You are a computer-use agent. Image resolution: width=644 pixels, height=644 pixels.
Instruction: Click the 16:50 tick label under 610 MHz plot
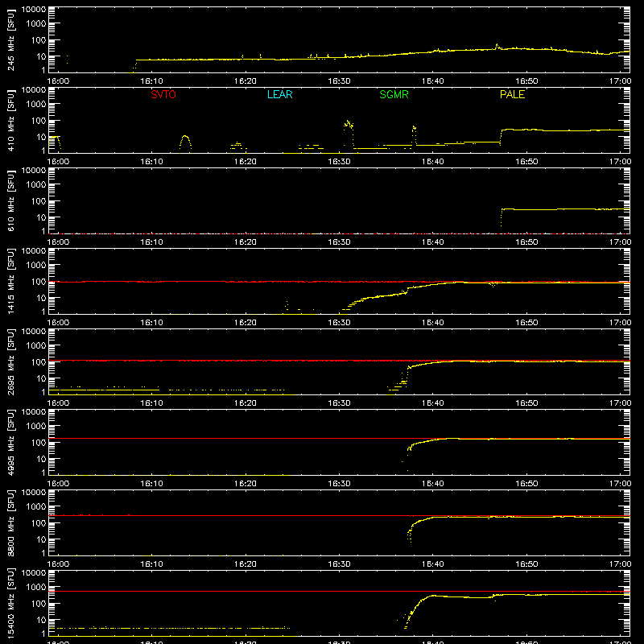click(x=526, y=242)
